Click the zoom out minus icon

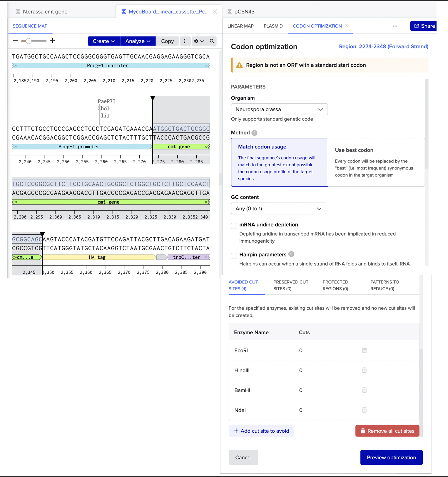tap(15, 41)
